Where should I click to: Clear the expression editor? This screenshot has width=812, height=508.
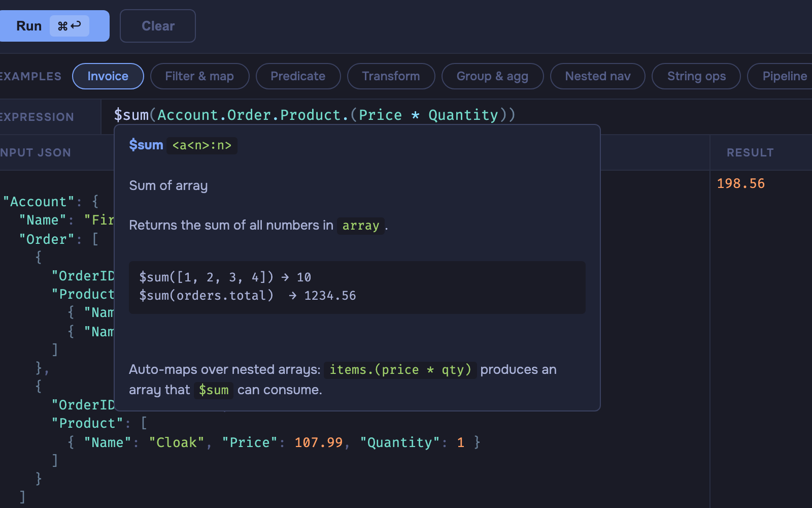(157, 25)
